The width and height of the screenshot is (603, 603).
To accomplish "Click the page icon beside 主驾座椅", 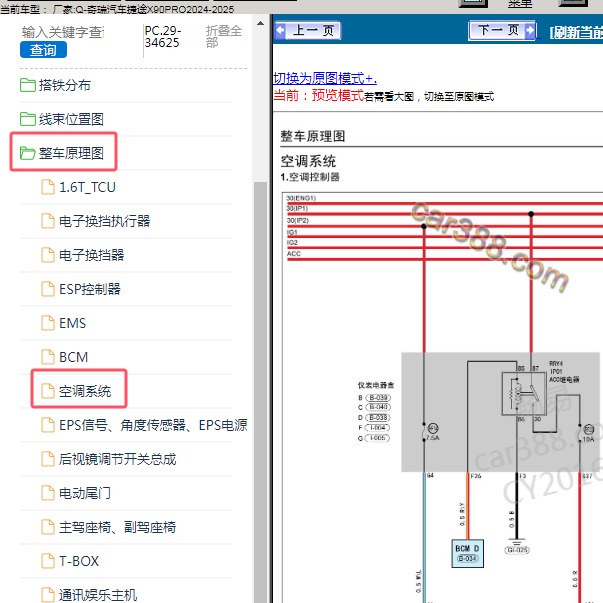I will [48, 527].
